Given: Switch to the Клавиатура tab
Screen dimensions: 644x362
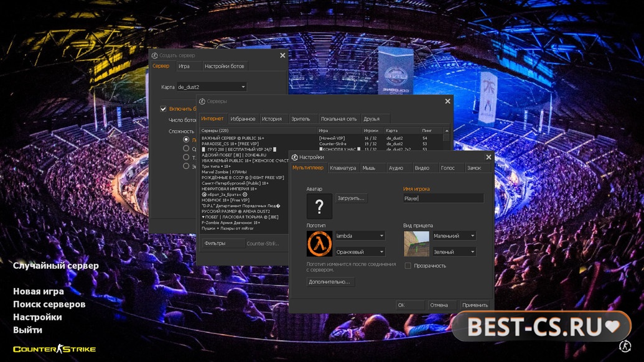Looking at the screenshot, I should click(x=343, y=168).
